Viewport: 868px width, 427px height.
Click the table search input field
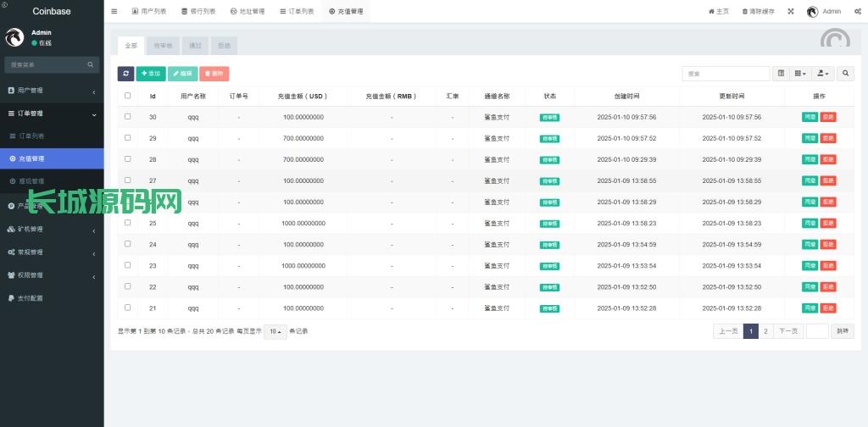726,74
